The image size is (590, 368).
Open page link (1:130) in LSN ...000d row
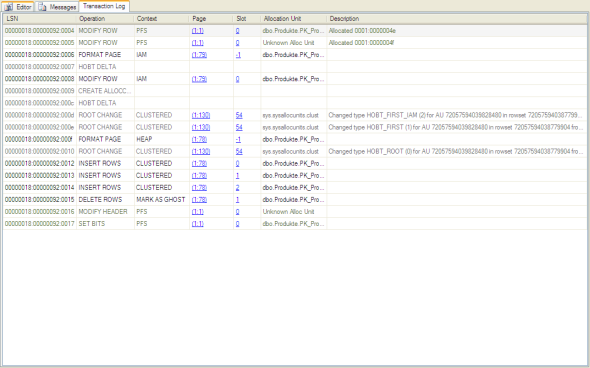201,115
